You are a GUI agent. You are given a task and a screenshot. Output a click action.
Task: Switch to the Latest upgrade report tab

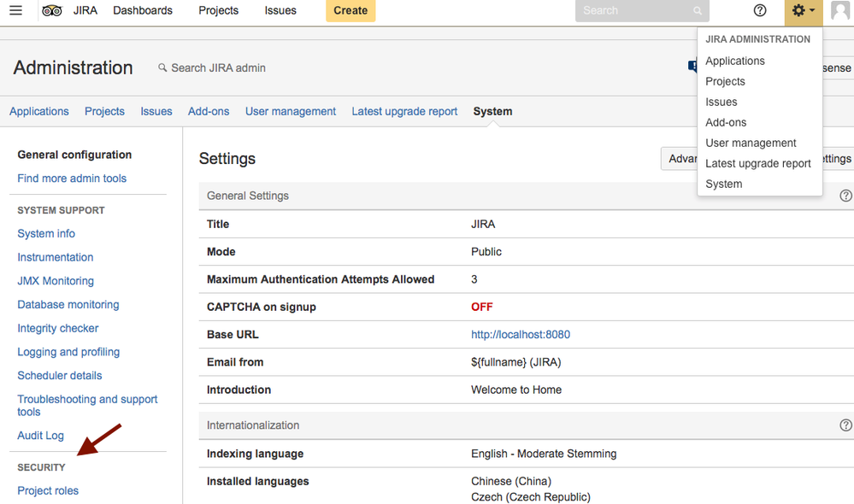coord(404,112)
